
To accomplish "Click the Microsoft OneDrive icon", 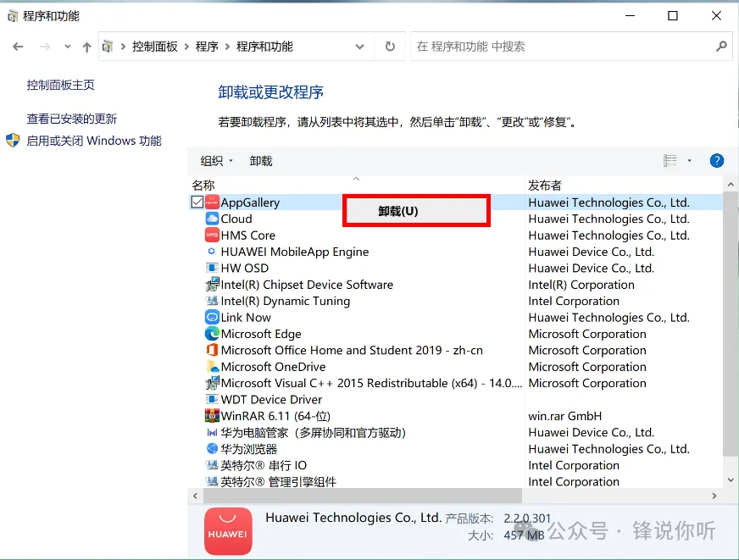I will (x=212, y=367).
